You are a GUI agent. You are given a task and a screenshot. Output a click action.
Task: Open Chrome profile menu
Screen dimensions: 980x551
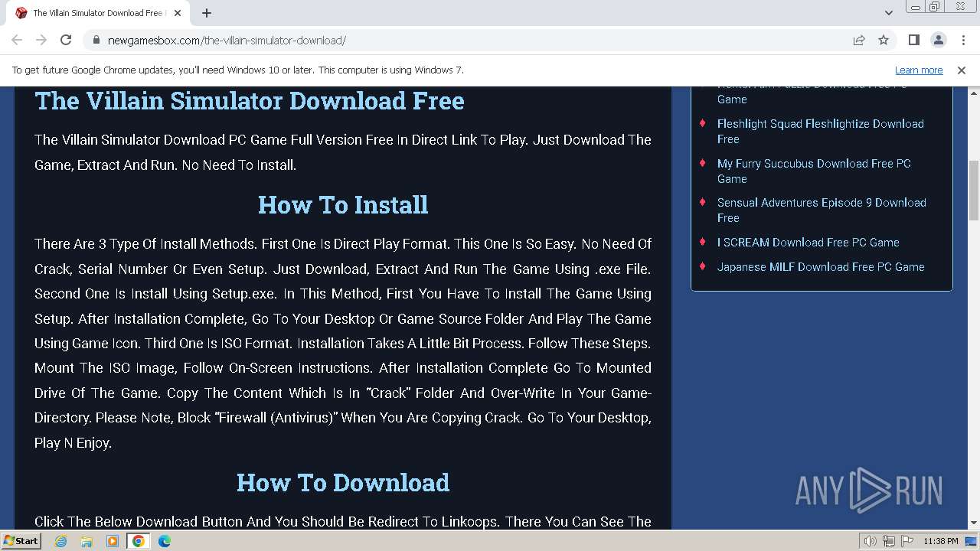(938, 40)
